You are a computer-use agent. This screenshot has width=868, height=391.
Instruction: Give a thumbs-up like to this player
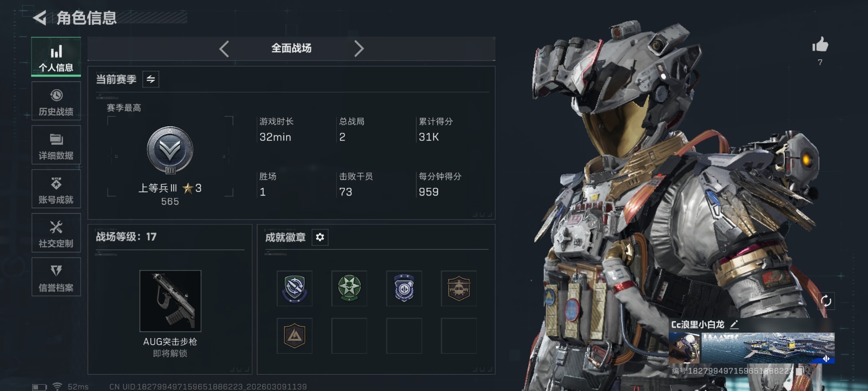click(820, 45)
